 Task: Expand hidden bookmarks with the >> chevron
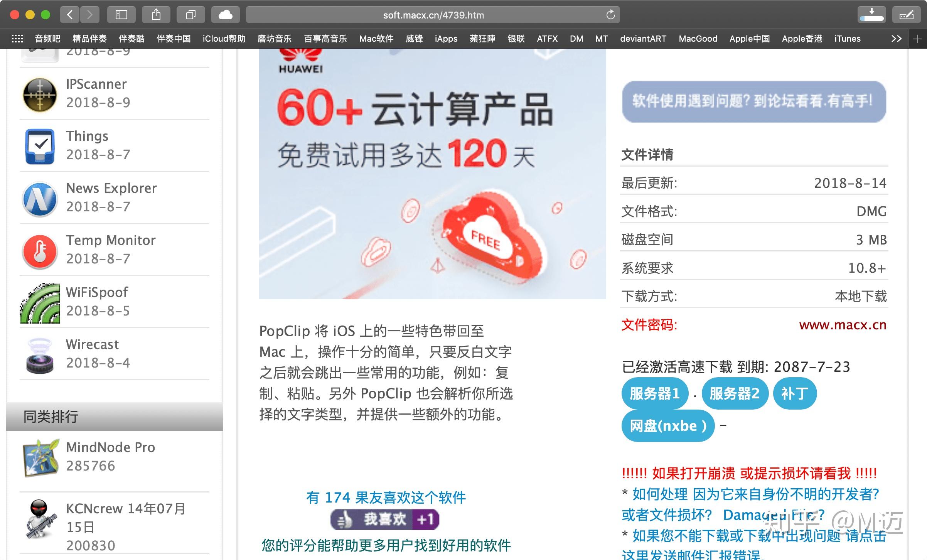(x=897, y=39)
